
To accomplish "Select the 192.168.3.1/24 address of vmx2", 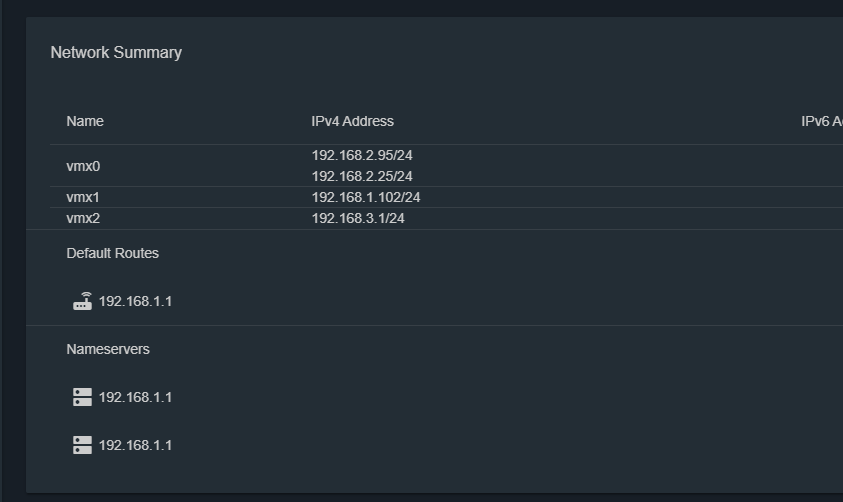I will (x=358, y=218).
